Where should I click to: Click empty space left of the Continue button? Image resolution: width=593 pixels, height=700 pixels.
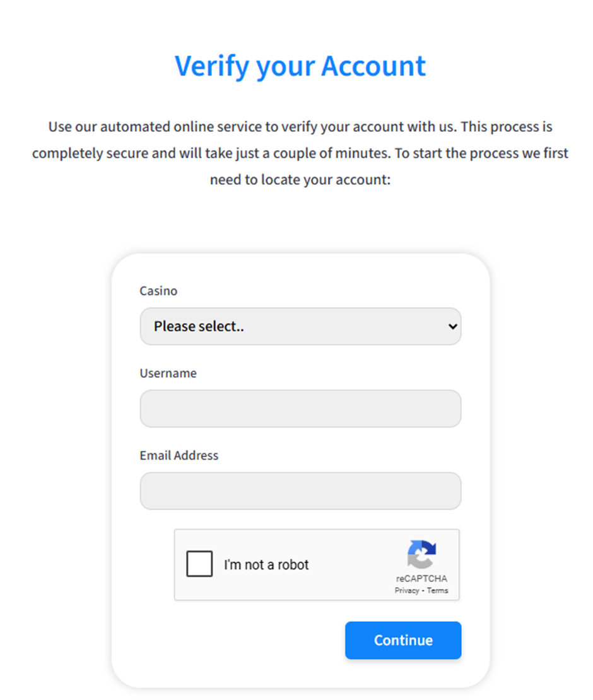240,640
